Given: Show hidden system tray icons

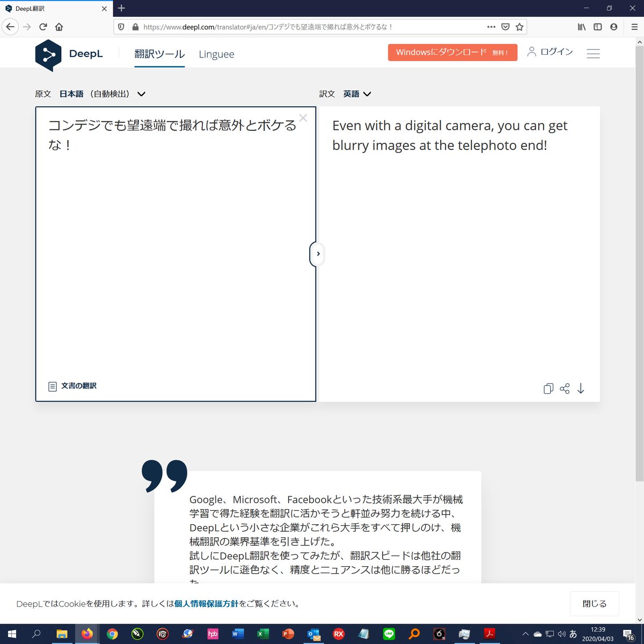Looking at the screenshot, I should pos(525,634).
